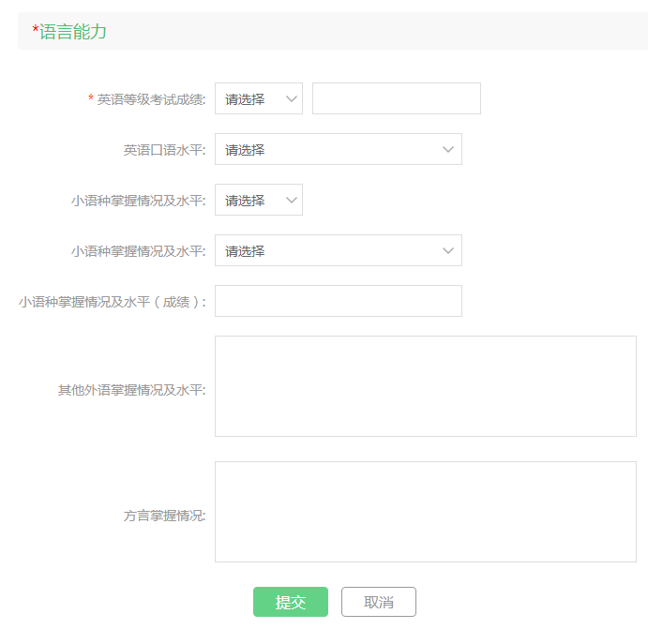The height and width of the screenshot is (644, 648).
Task: Click the 小语种掌握情况及水平（成绩）label
Action: click(x=113, y=302)
